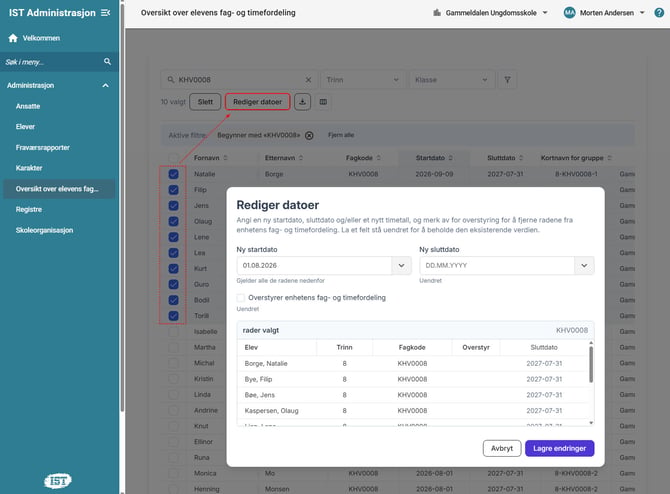Click the Velkommen link
Image resolution: width=670 pixels, height=494 pixels.
(x=41, y=38)
